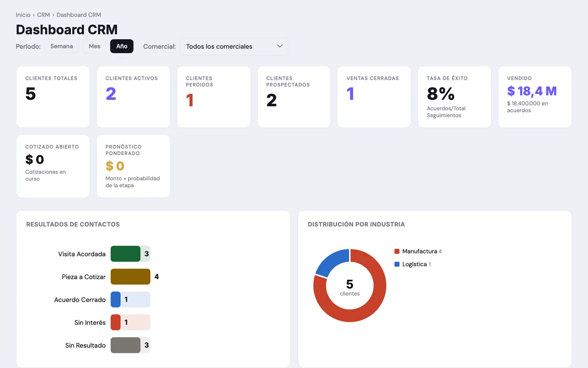This screenshot has height=368, width=588.
Task: Open the Cotizado Abierto card
Action: click(53, 166)
